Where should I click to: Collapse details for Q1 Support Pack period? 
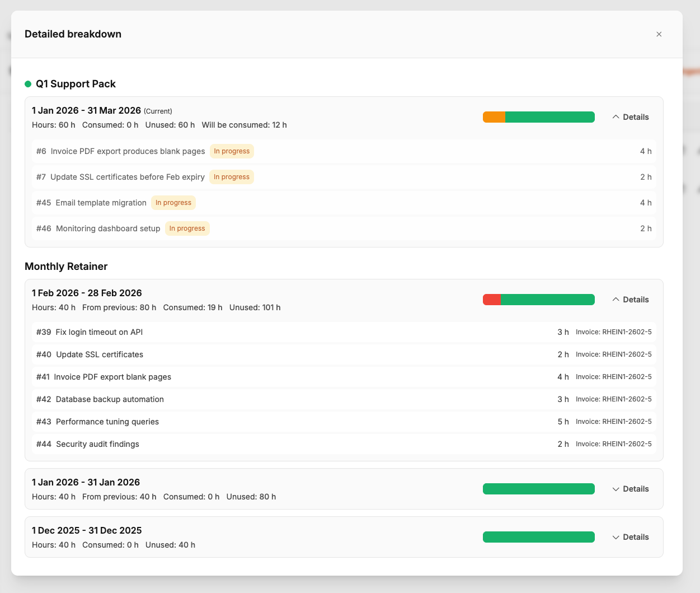click(630, 117)
